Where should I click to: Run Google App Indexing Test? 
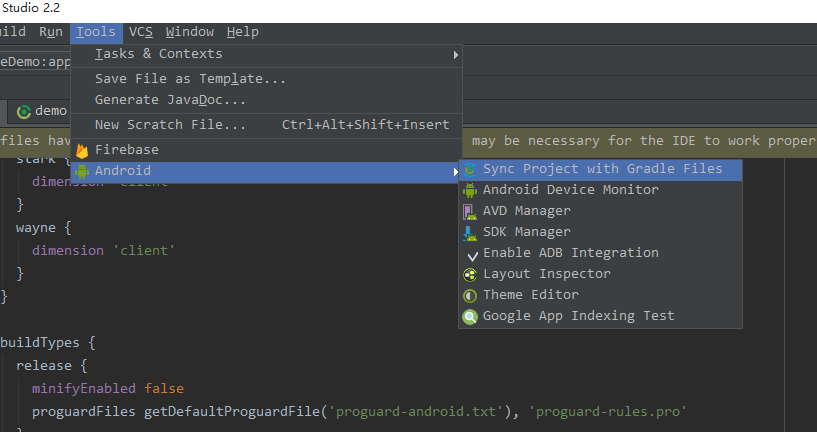[600, 316]
